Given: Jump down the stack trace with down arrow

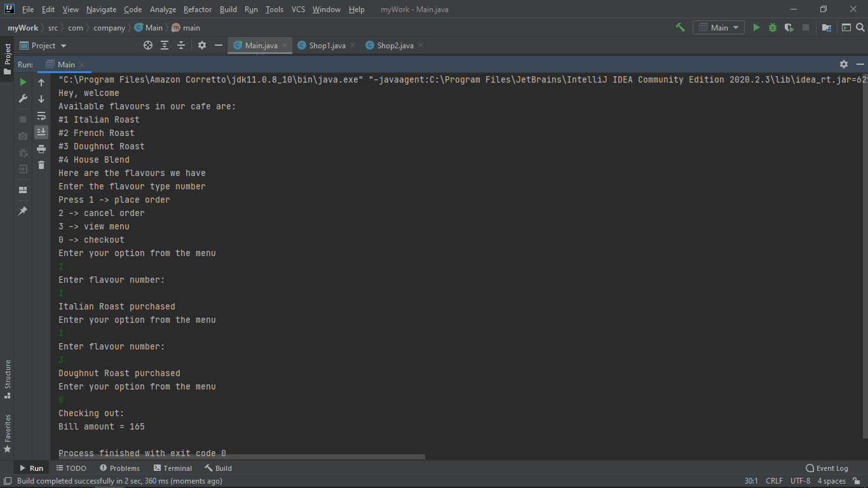Looking at the screenshot, I should pos(41,99).
